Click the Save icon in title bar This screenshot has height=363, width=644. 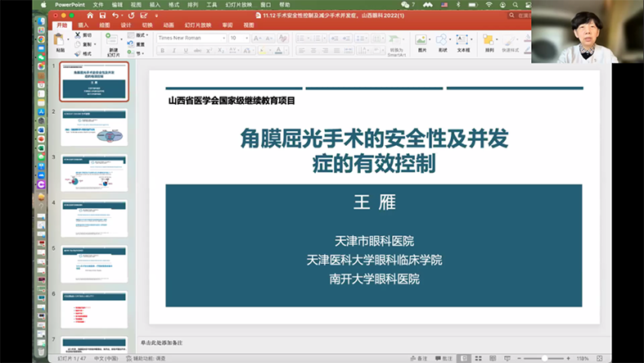pyautogui.click(x=101, y=15)
